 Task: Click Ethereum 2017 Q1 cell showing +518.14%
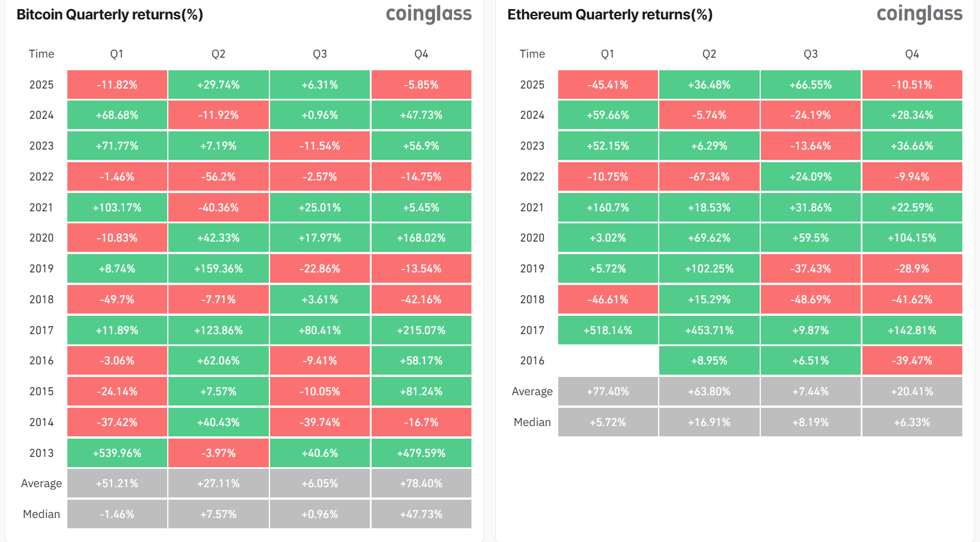click(608, 330)
